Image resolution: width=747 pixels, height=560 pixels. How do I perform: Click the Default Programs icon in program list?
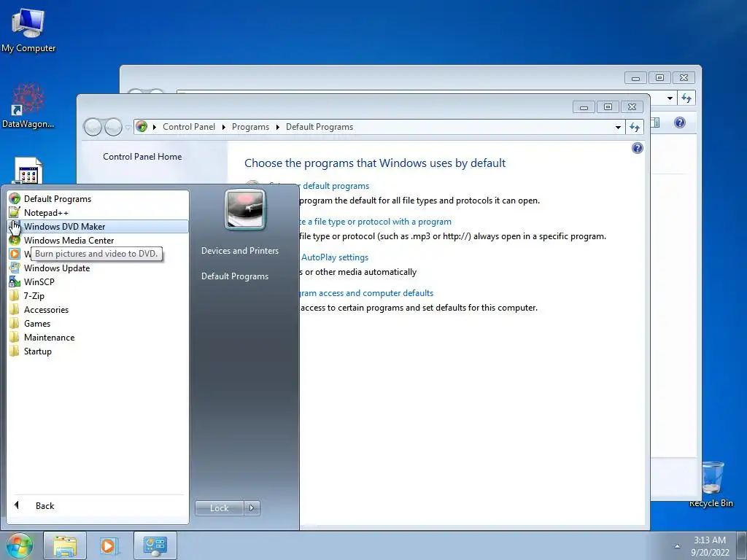coord(15,199)
